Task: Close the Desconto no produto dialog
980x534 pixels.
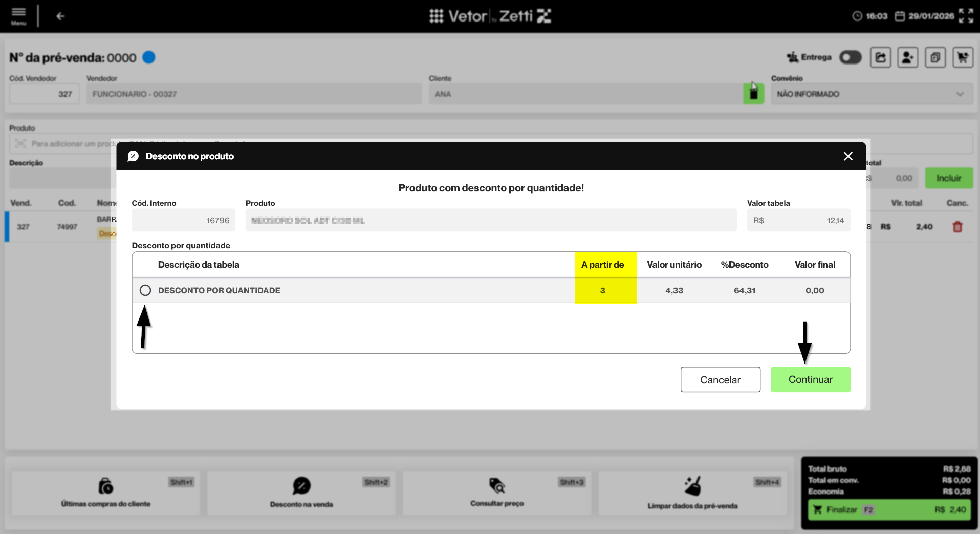Action: (848, 156)
